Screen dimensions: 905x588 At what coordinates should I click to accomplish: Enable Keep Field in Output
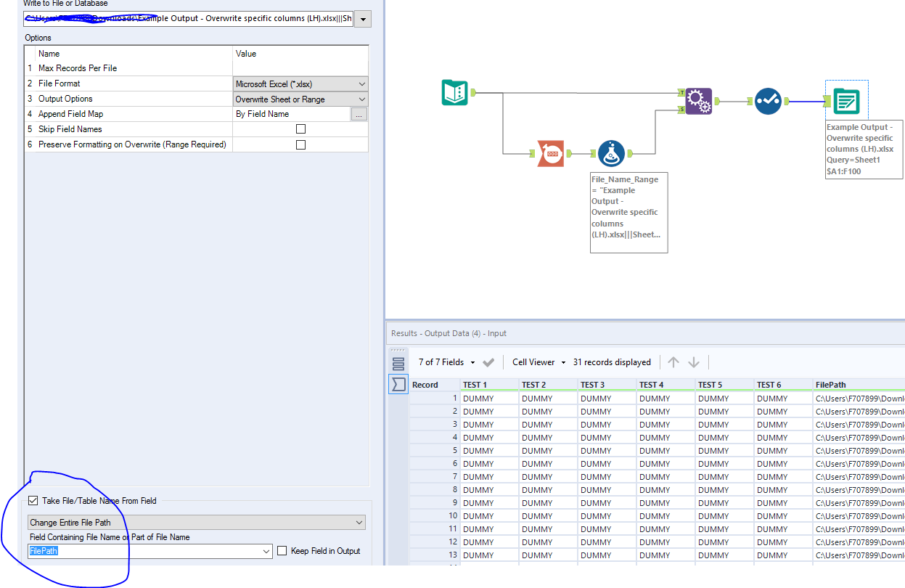282,550
